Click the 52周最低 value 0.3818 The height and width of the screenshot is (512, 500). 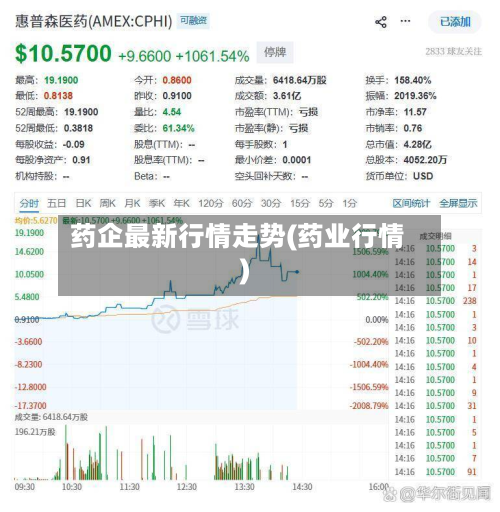[x=78, y=128]
